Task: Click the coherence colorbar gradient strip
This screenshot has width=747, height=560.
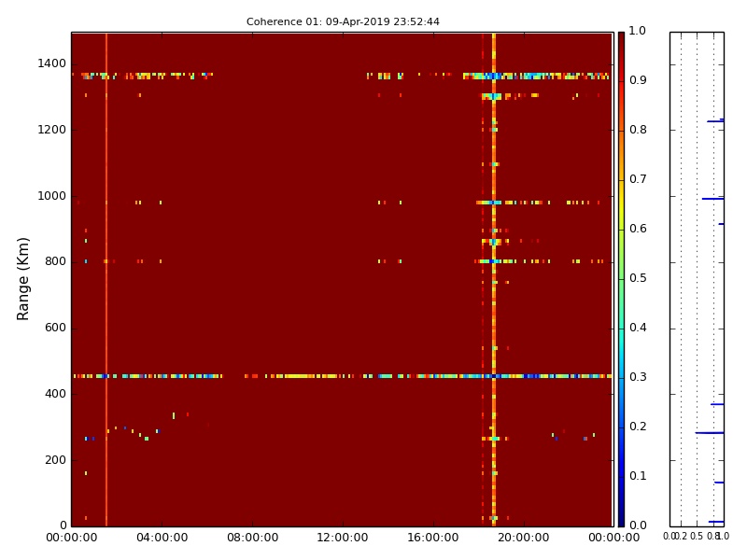Action: click(621, 279)
